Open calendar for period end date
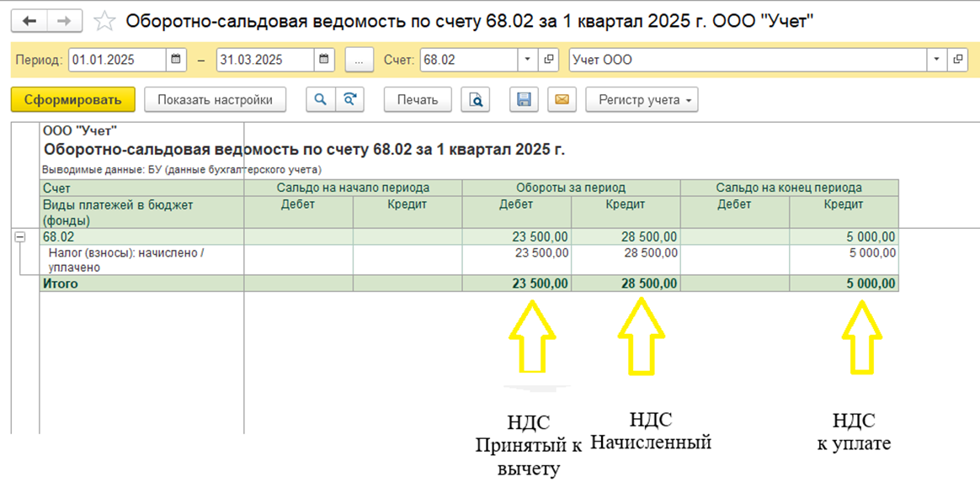 [x=324, y=60]
